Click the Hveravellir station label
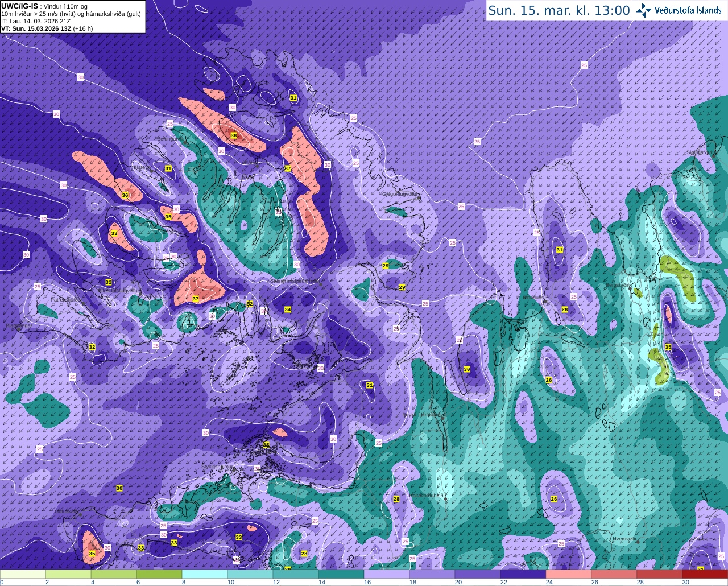The height and width of the screenshot is (586, 728). (624, 538)
